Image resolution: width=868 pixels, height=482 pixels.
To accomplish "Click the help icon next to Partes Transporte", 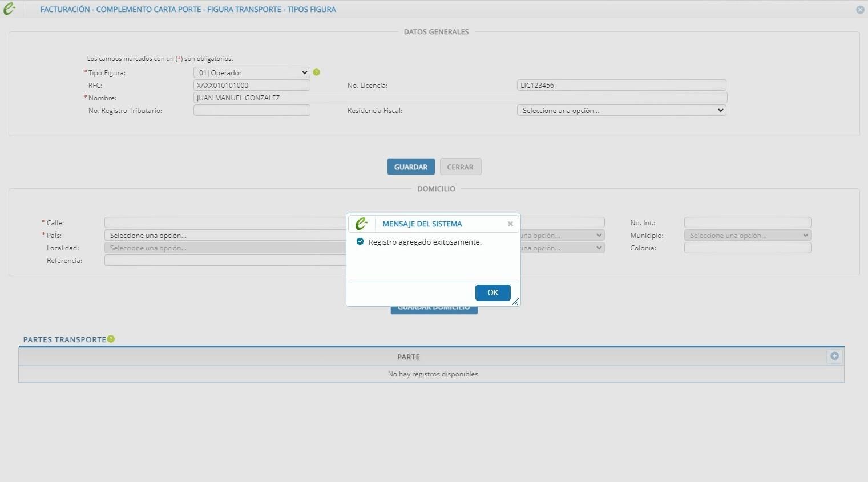I will 111,339.
